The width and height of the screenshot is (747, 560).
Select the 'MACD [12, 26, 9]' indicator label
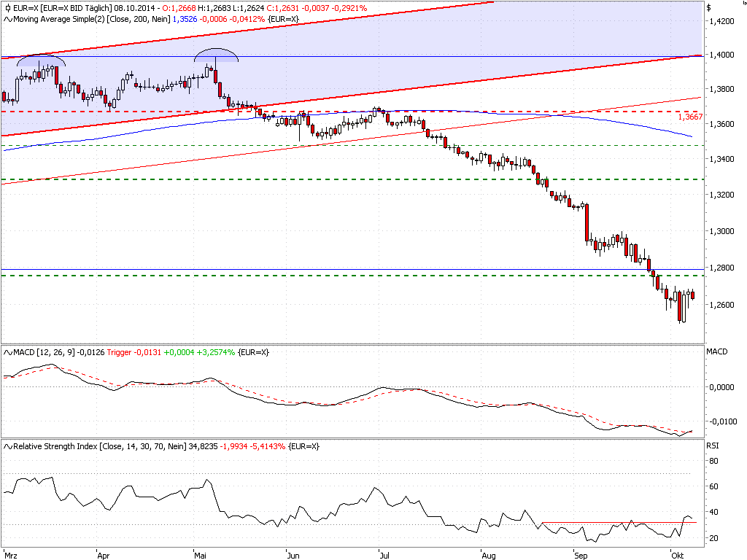(44, 352)
